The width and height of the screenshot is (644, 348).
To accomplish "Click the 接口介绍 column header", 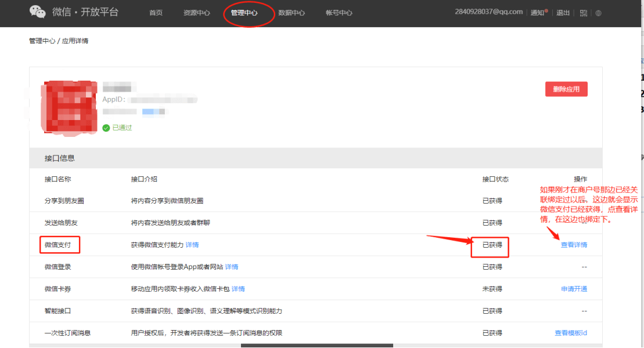I will tap(144, 179).
